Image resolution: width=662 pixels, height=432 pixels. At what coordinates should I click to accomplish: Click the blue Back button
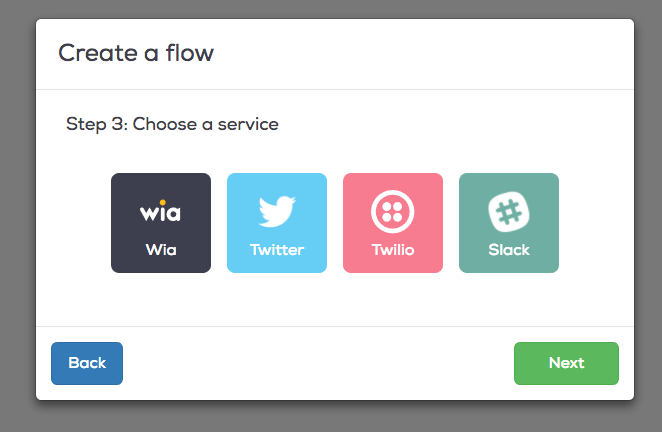coord(87,363)
